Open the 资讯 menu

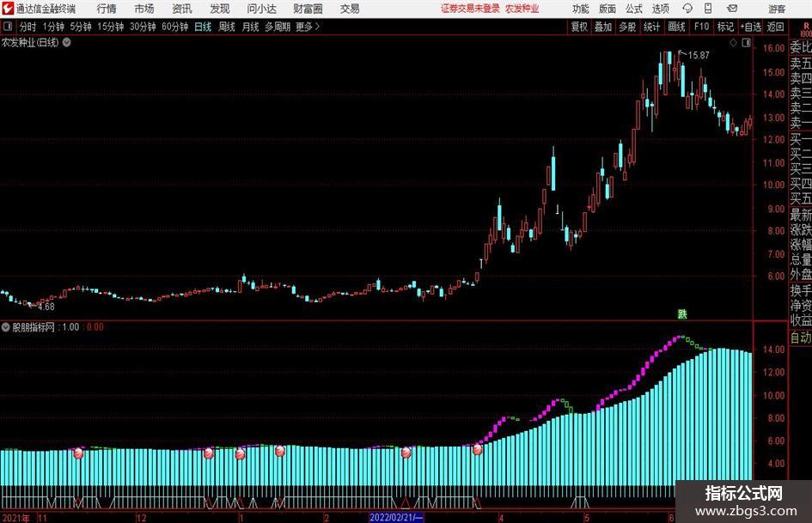(182, 9)
